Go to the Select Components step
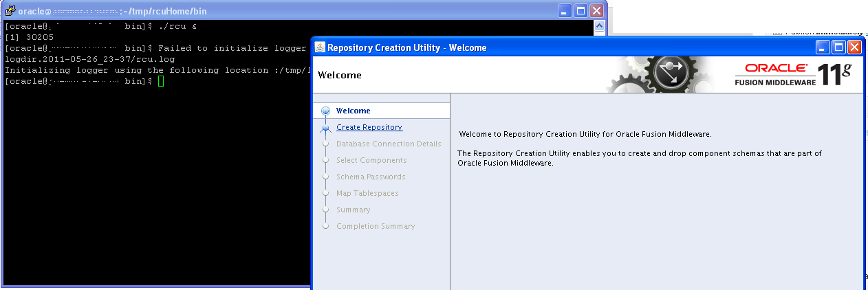Viewport: 868px width, 290px height. coord(371,160)
